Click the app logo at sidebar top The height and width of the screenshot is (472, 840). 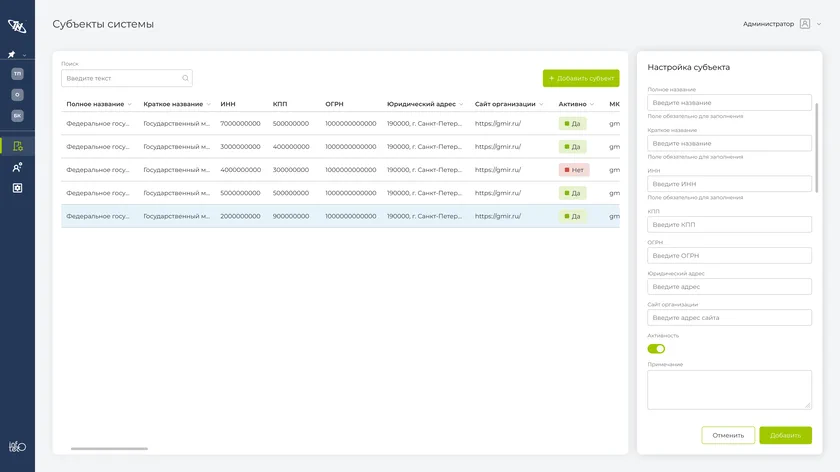(x=17, y=25)
